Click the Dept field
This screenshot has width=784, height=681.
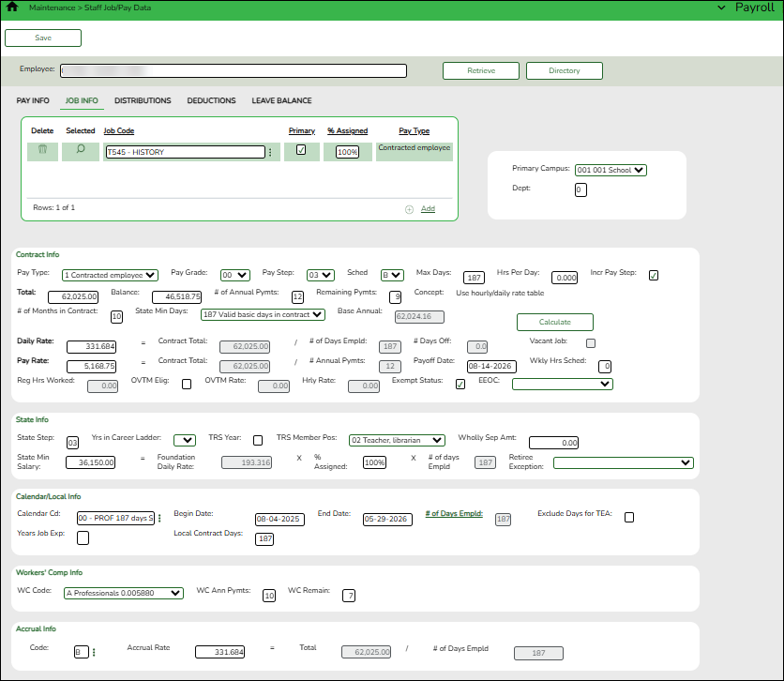[580, 190]
